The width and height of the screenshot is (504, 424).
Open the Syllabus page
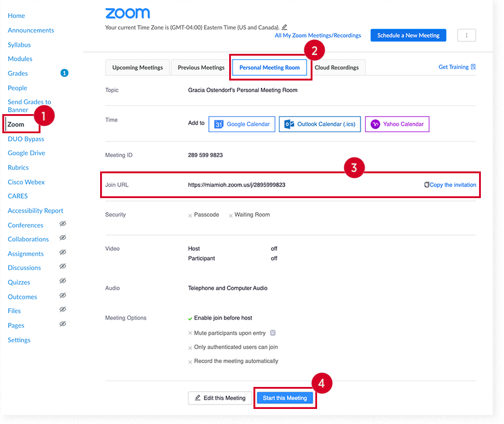(x=19, y=45)
